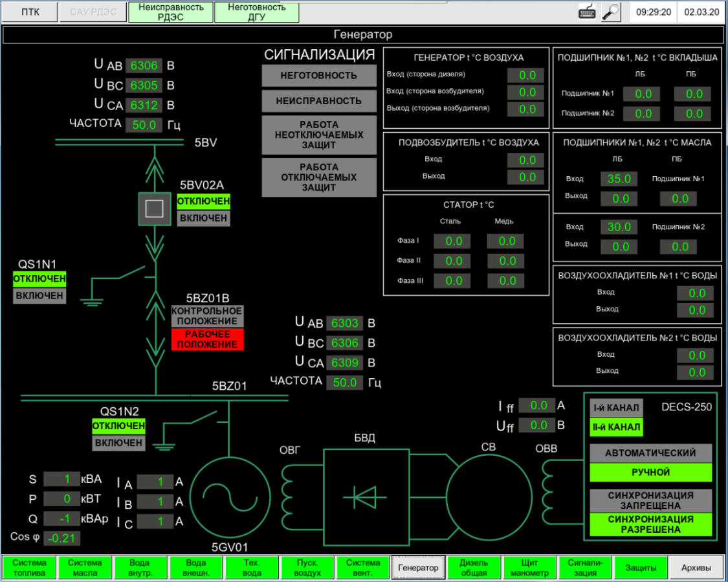728x582 pixels.
Task: Click the magnifier search icon
Action: click(x=610, y=12)
